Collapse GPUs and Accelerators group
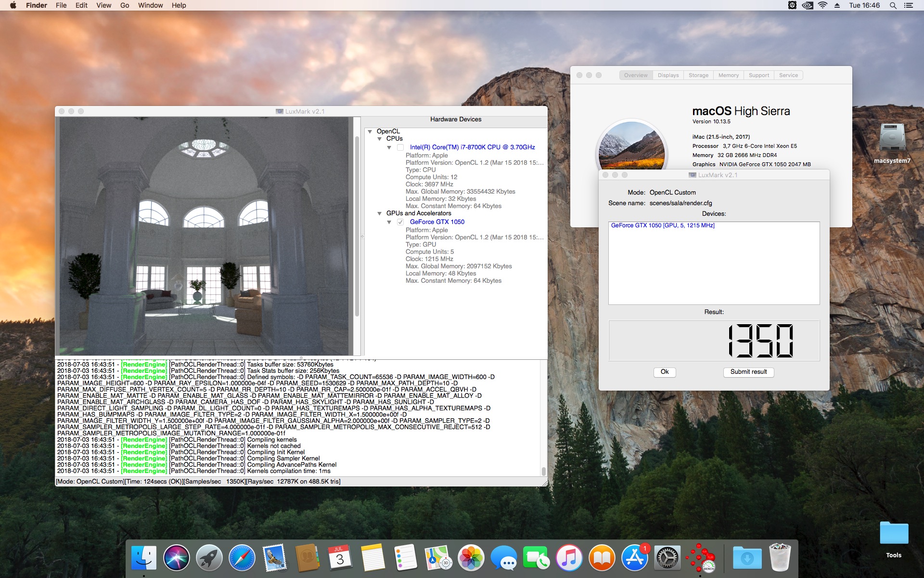The image size is (924, 578). 380,213
